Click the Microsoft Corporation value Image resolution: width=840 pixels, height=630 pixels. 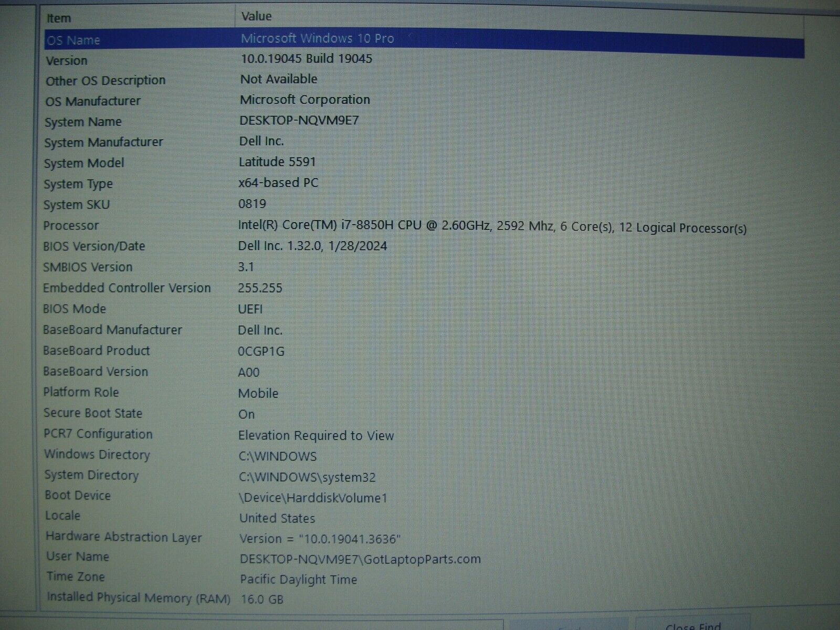tap(305, 100)
